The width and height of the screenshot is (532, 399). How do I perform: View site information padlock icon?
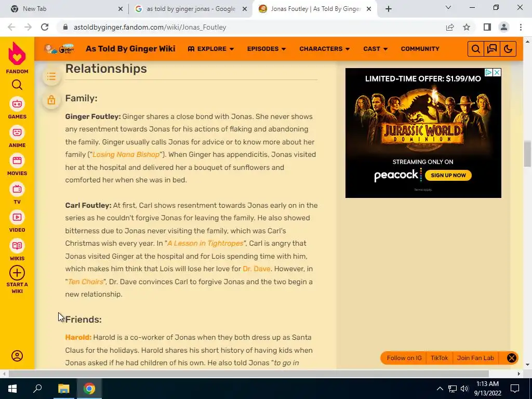[x=65, y=27]
